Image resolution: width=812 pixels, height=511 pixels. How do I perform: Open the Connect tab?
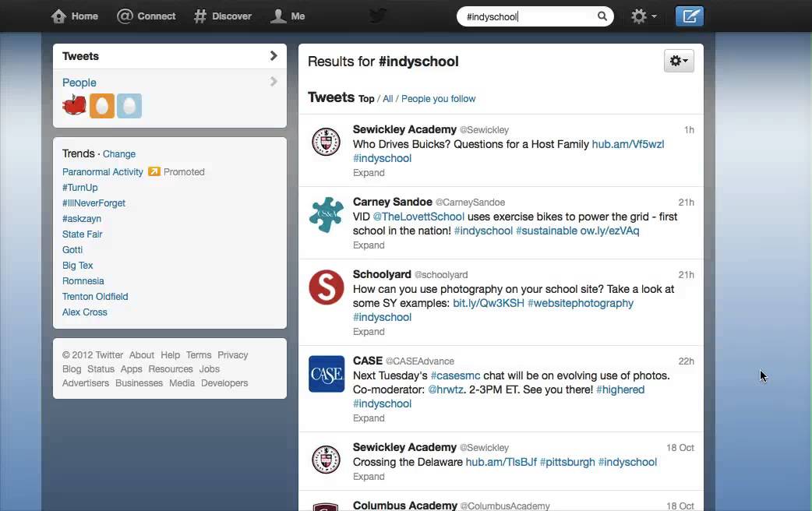(146, 16)
